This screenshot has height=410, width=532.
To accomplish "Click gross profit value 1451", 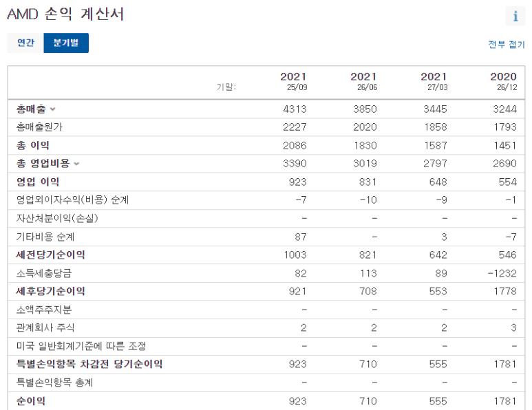I will pos(505,145).
